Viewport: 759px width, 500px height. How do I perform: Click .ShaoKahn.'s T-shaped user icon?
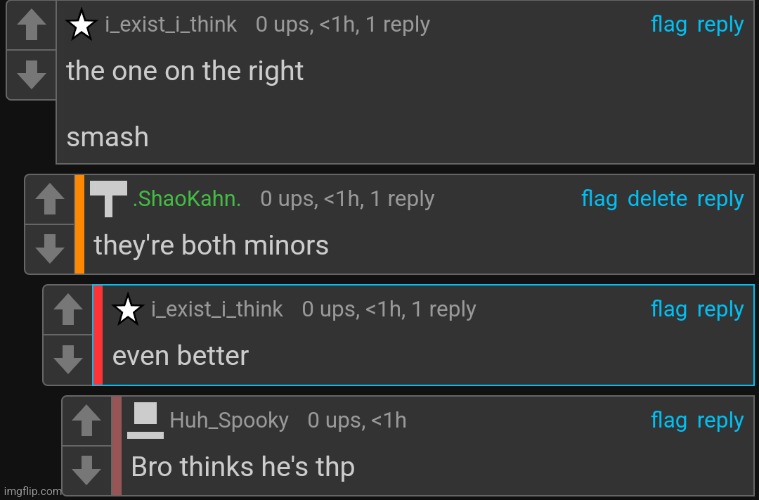coord(108,198)
